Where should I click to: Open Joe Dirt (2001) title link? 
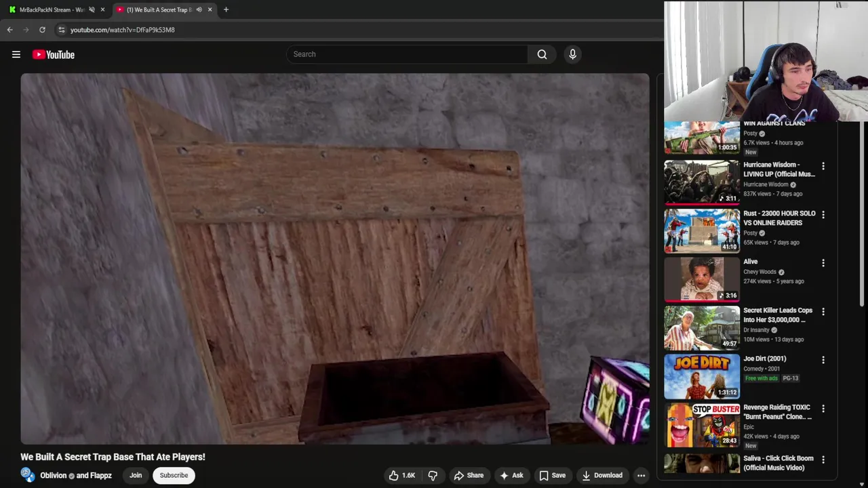[x=765, y=359]
